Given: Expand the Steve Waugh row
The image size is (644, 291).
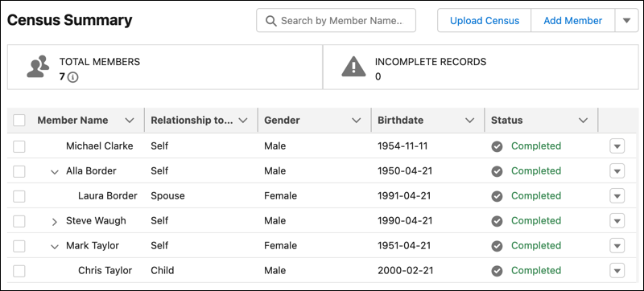Looking at the screenshot, I should (54, 222).
